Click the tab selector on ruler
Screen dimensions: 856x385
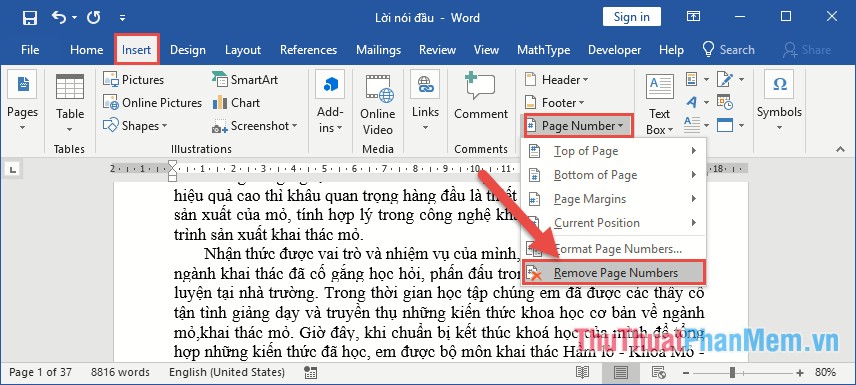(13, 170)
